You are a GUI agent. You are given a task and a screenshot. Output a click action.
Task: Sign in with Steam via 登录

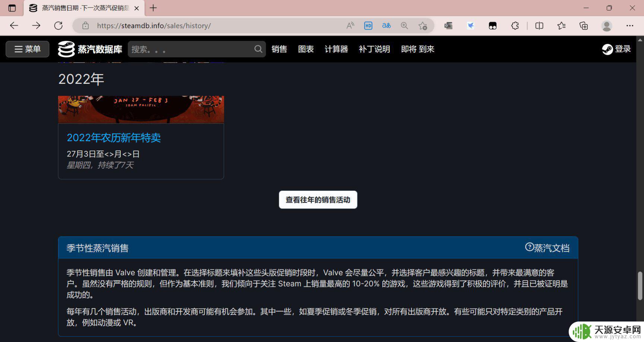point(616,49)
